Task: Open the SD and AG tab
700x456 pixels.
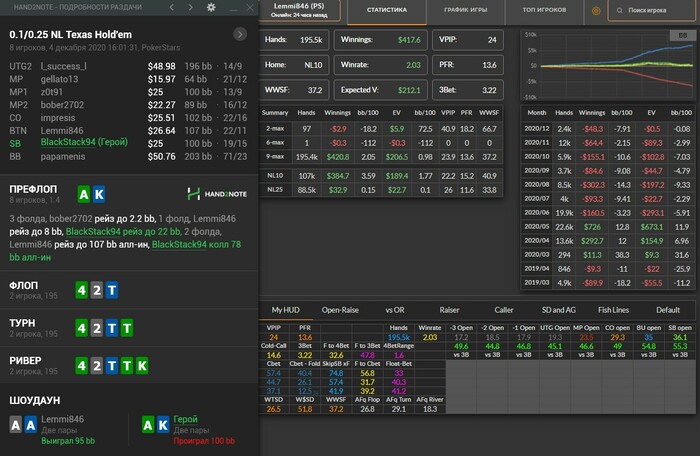Action: pos(558,310)
